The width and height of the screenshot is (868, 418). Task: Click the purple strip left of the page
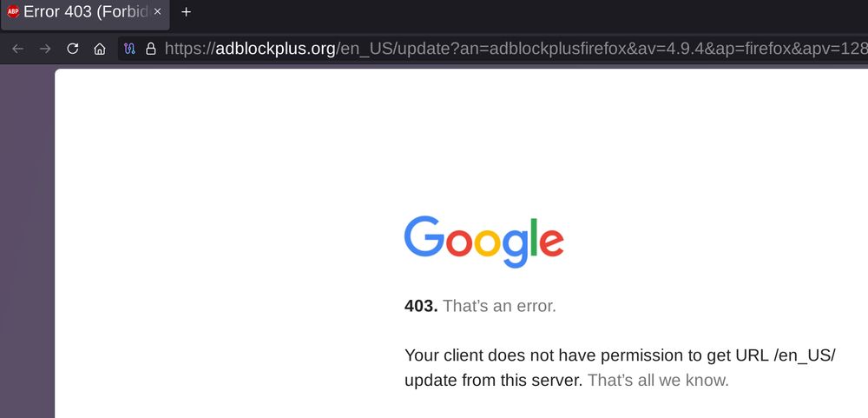coord(27,242)
